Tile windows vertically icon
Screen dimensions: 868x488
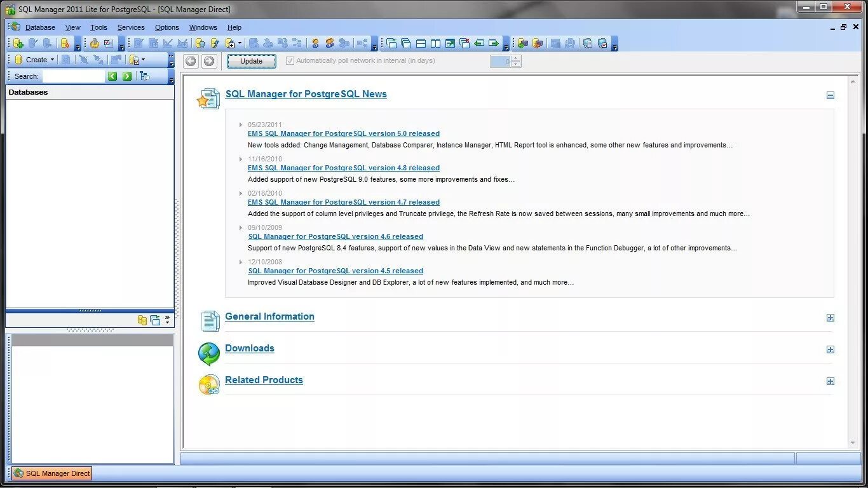point(435,43)
